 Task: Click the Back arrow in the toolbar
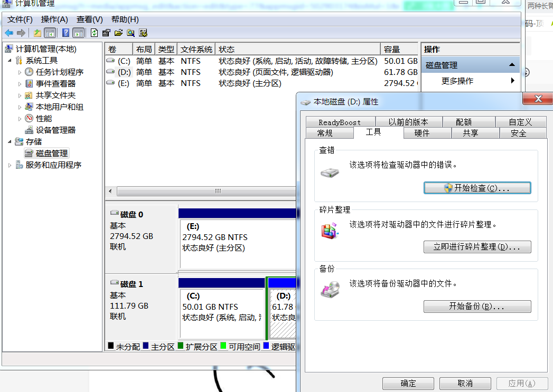pyautogui.click(x=9, y=33)
